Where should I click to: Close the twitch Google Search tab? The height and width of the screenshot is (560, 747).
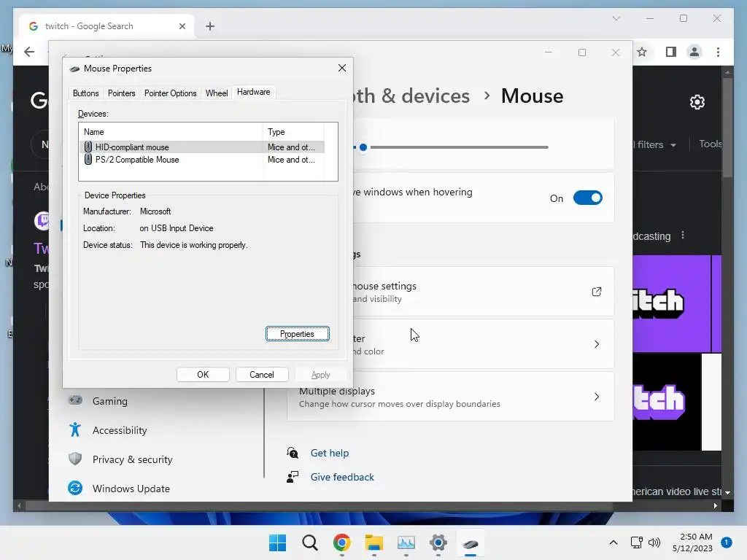click(x=182, y=26)
